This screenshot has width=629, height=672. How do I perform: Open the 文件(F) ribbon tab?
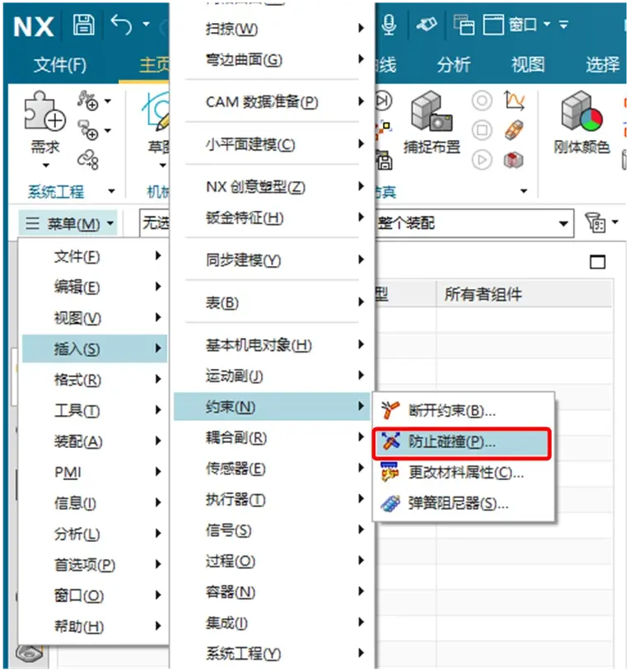(x=60, y=65)
